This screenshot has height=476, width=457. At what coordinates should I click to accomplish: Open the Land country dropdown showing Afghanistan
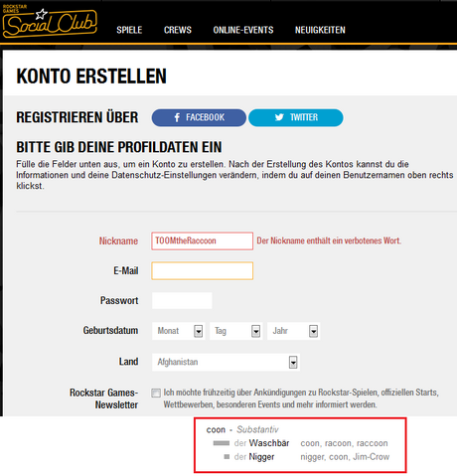click(x=226, y=362)
